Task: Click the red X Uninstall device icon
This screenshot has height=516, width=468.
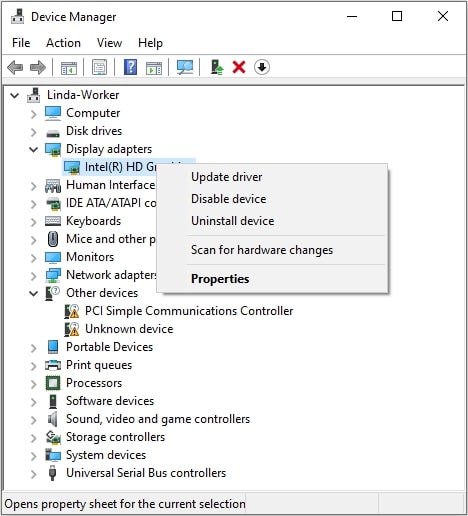Action: [239, 67]
